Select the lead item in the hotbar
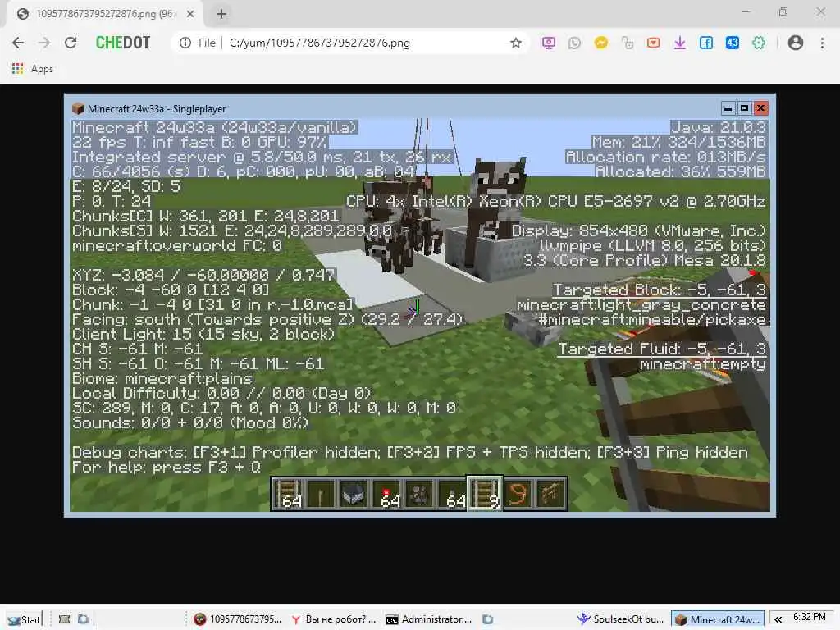The image size is (840, 630). [518, 493]
